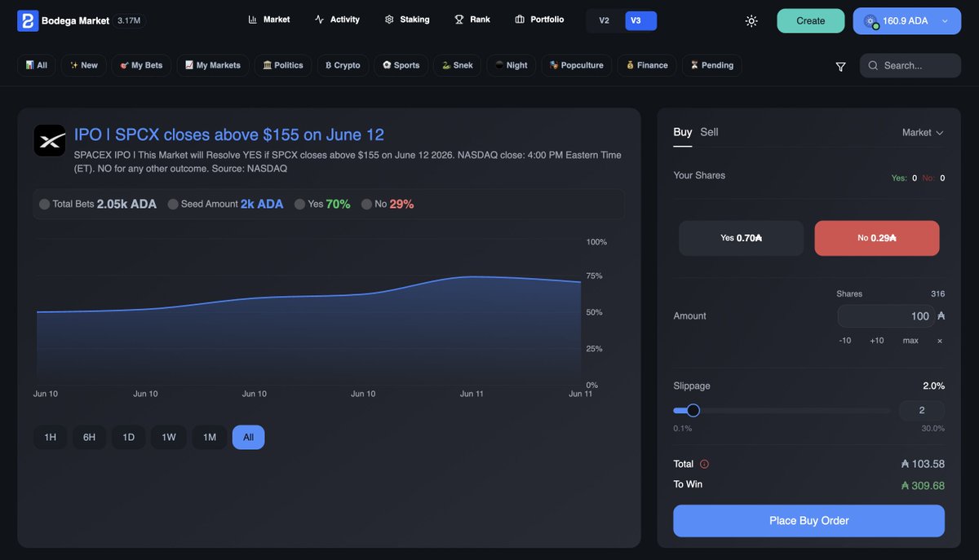The image size is (979, 560).
Task: Click the Activity pulse icon in nav
Action: [x=319, y=20]
